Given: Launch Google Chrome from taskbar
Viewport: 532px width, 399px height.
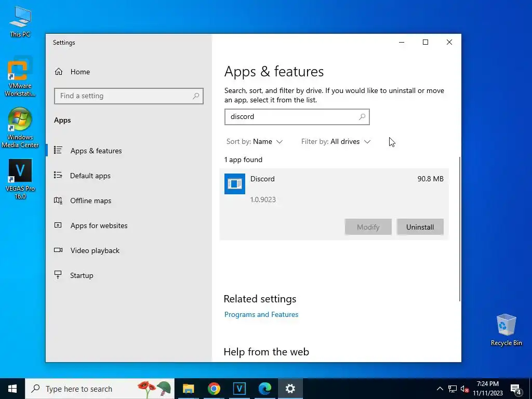Looking at the screenshot, I should (x=214, y=389).
